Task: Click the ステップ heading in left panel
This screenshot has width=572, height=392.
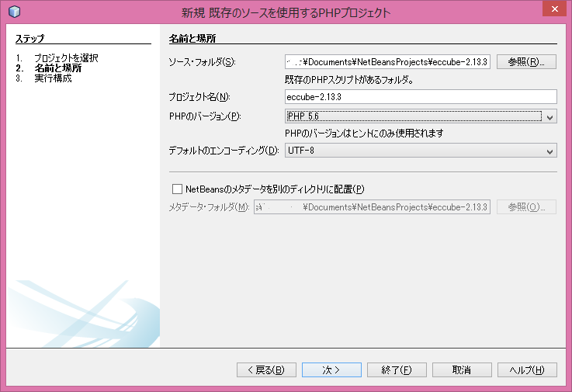Action: tap(30, 38)
